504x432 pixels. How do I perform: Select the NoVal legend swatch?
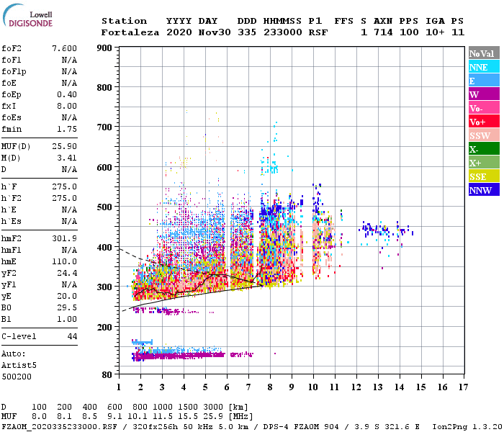click(484, 53)
